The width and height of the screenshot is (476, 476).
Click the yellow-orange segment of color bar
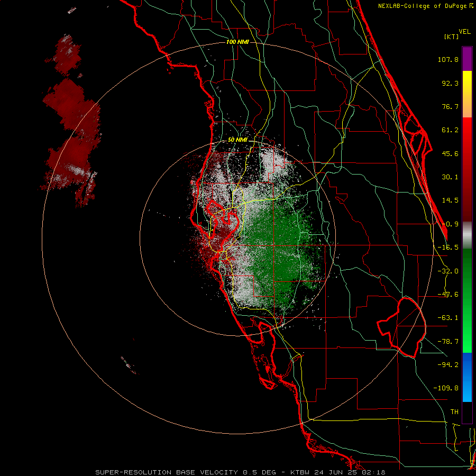tap(467, 94)
